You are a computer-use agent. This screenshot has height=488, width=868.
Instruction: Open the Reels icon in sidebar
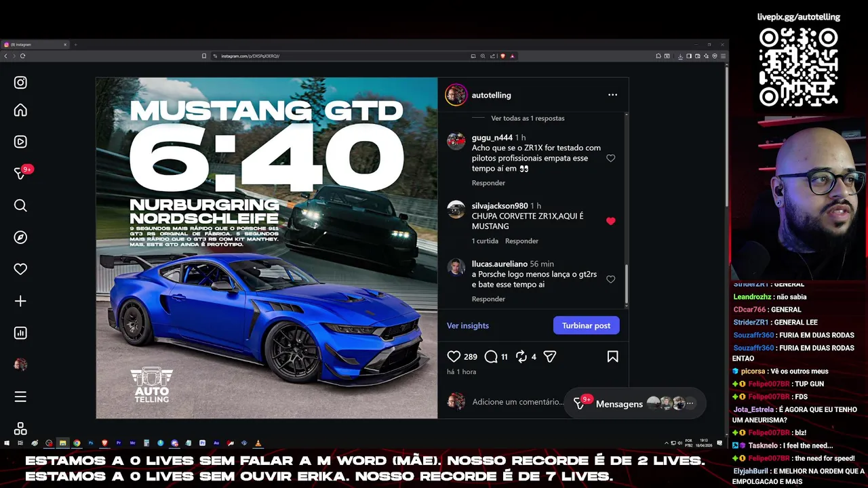pos(20,142)
